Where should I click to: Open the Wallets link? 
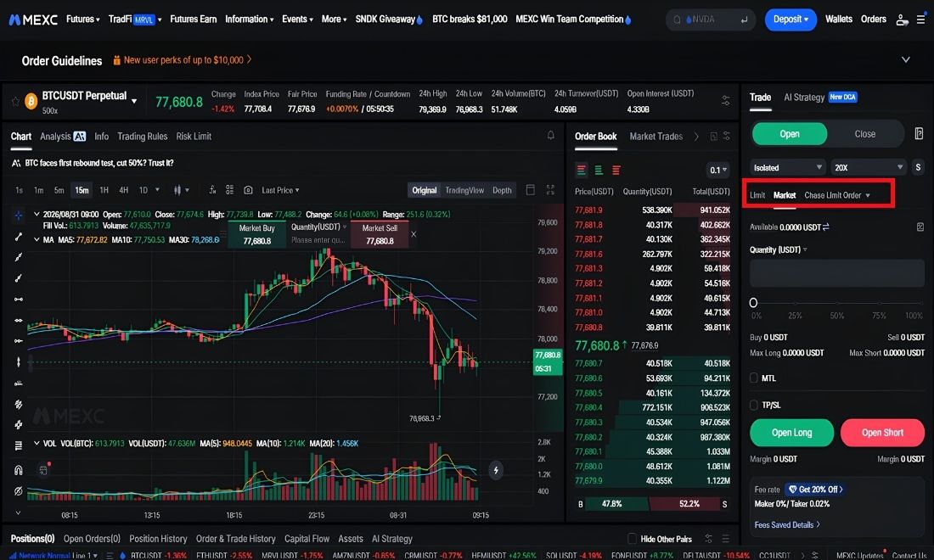tap(838, 19)
